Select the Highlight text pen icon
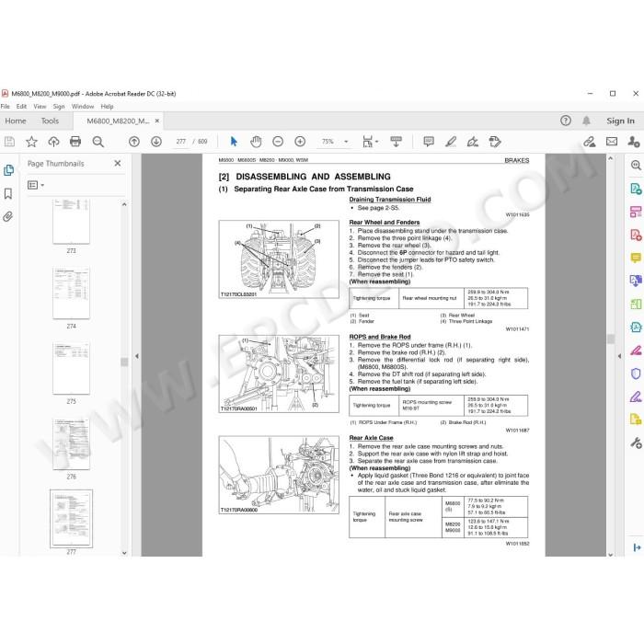Viewport: 644px width, 644px height. 451,142
